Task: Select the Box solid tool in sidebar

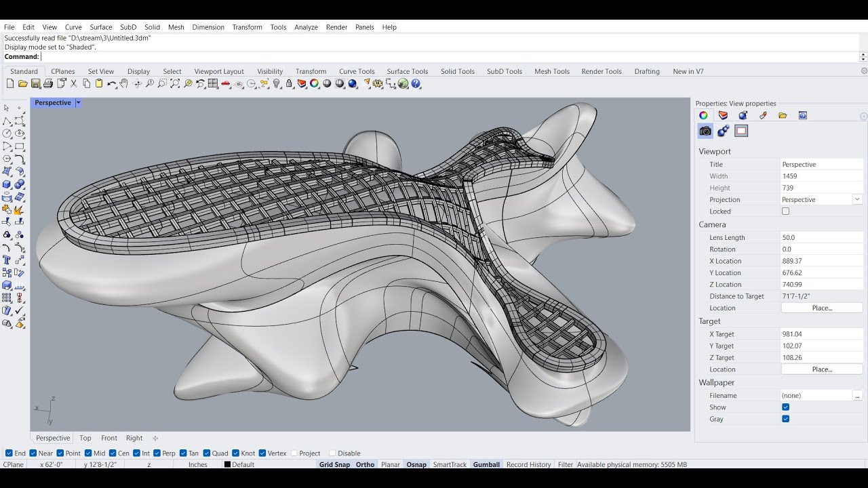Action: (7, 184)
